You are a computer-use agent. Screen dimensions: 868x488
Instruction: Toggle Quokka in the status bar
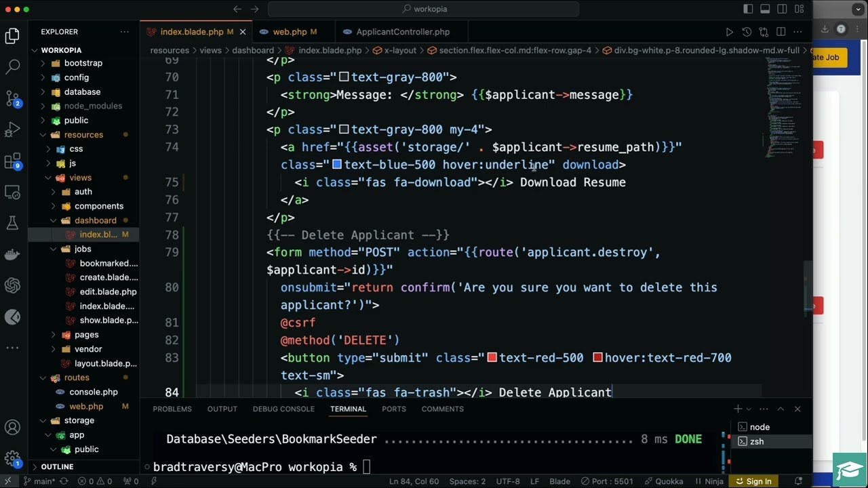pos(663,481)
